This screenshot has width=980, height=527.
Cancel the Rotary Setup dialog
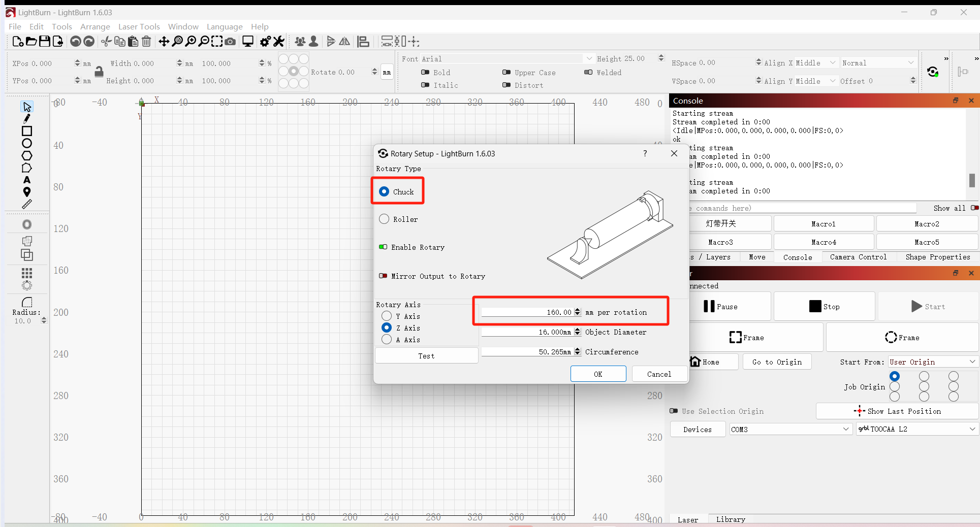point(659,374)
